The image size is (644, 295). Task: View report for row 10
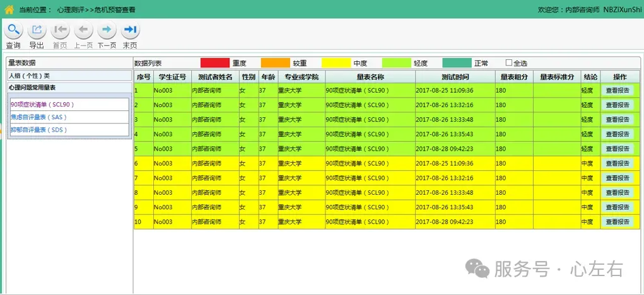pos(618,221)
